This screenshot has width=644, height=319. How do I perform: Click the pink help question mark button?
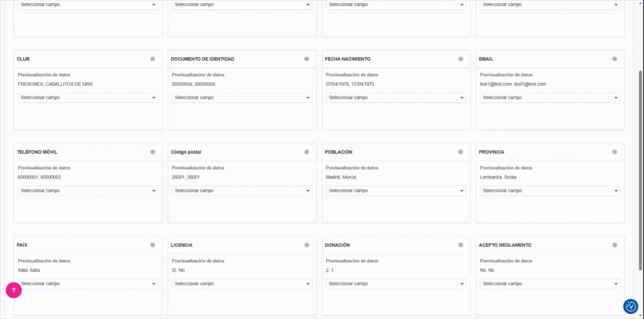(14, 290)
